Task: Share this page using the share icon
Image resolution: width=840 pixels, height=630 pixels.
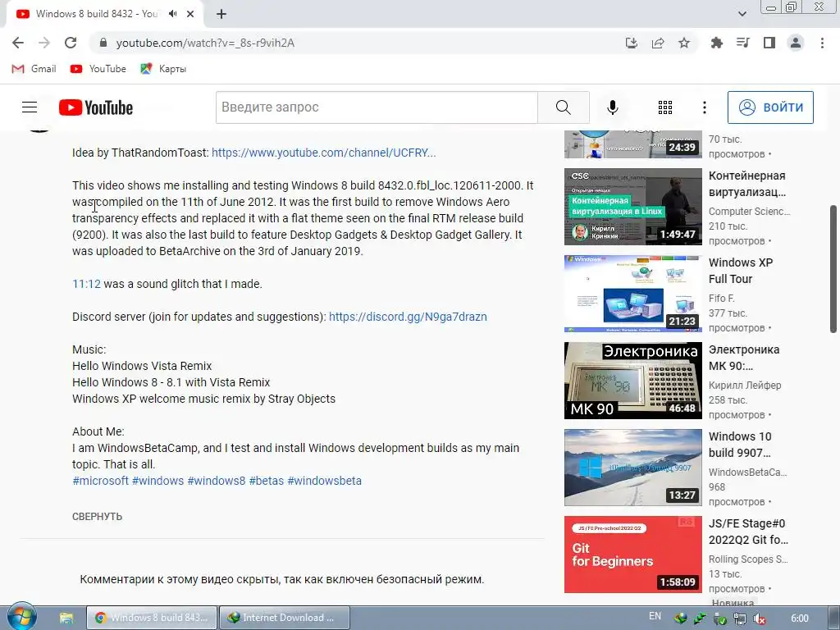Action: pyautogui.click(x=658, y=43)
